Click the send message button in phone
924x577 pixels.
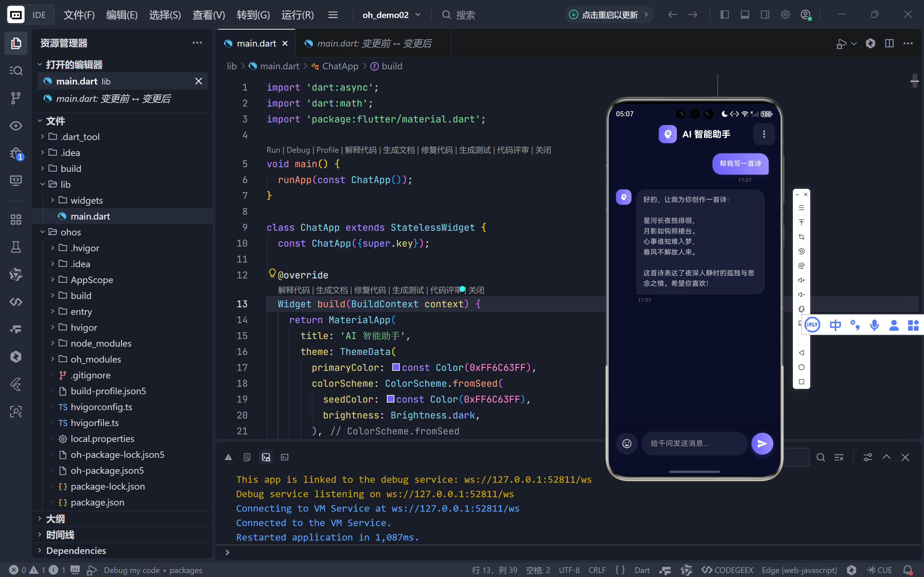tap(762, 443)
